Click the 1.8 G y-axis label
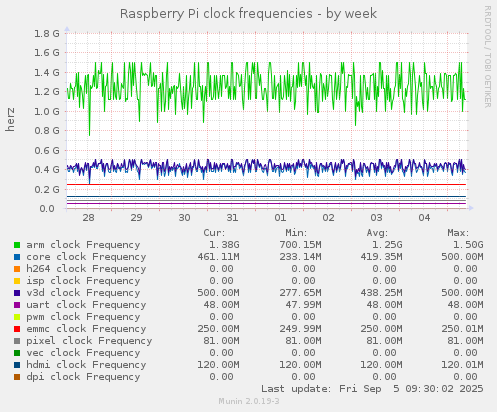Screen dimensions: 497x412 click(47, 33)
